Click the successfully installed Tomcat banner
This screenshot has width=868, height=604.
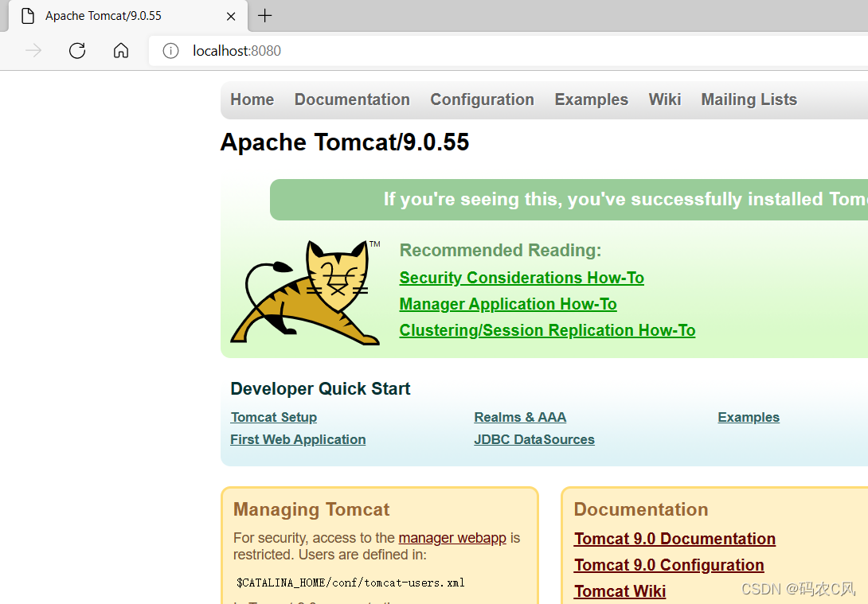click(569, 200)
